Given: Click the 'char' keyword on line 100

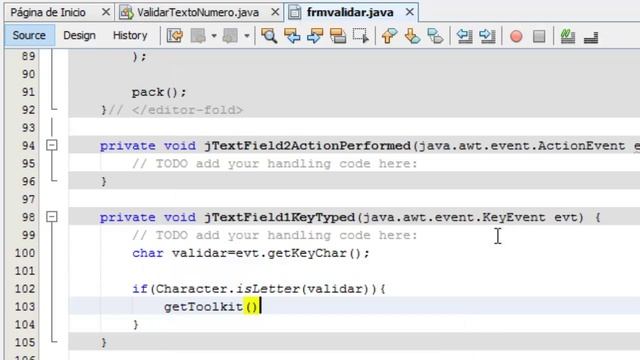Looking at the screenshot, I should (x=147, y=253).
